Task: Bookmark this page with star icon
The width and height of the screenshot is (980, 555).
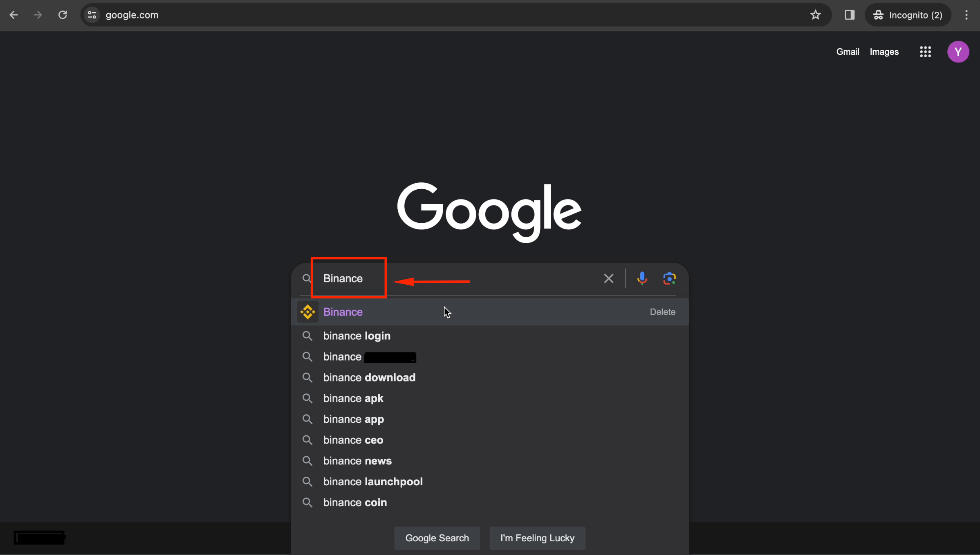Action: [815, 15]
